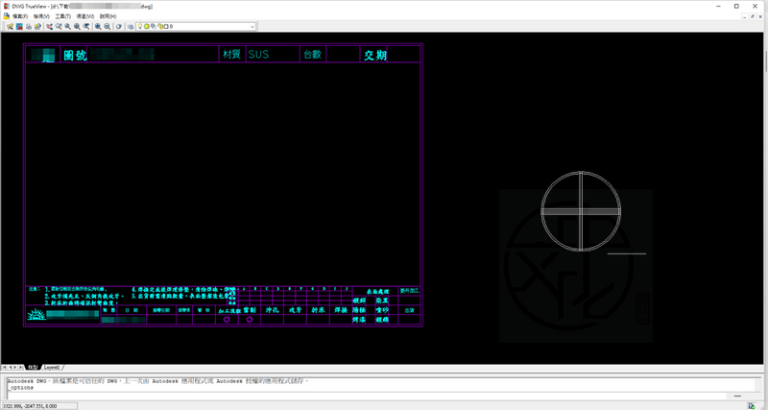Toggle layer 0 freeze sun icon
The width and height of the screenshot is (768, 410).
[146, 26]
